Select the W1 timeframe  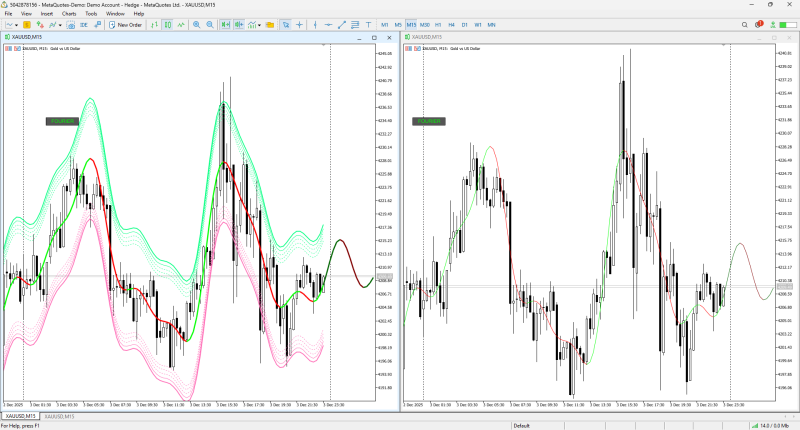click(478, 24)
